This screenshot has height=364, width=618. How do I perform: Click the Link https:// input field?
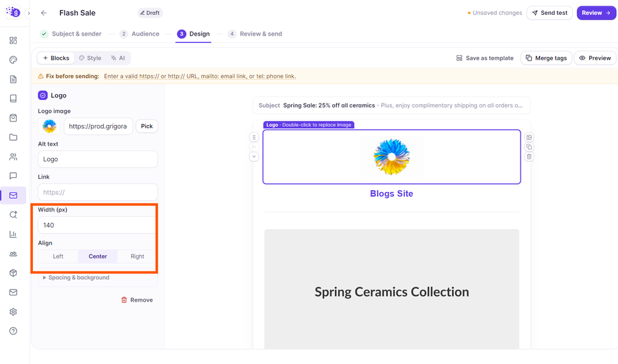tap(98, 192)
